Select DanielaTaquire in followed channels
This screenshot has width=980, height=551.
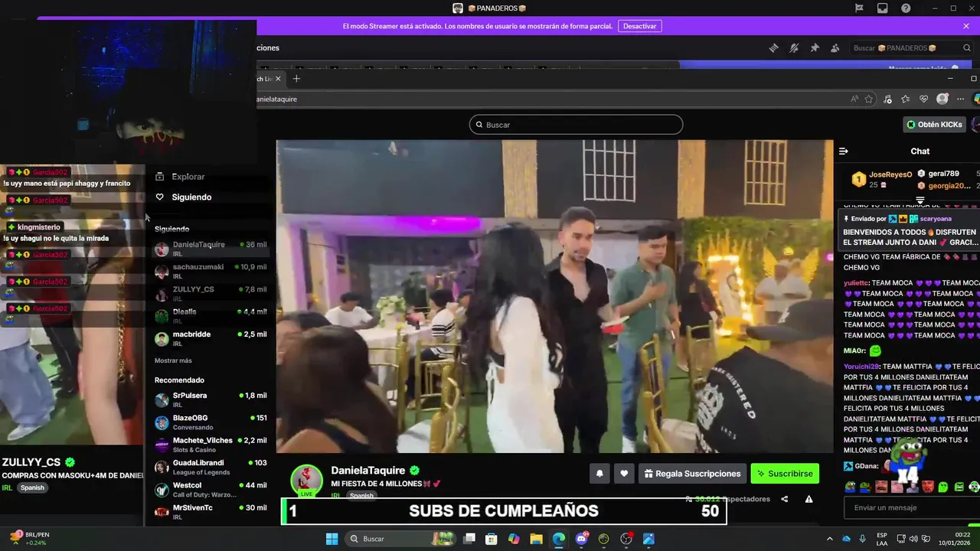tap(211, 249)
